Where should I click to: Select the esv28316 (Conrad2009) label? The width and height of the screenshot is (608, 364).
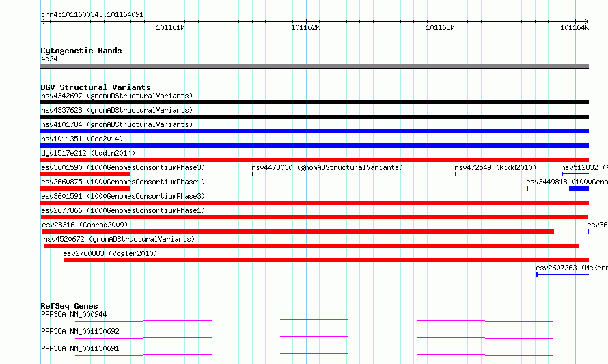click(x=85, y=225)
